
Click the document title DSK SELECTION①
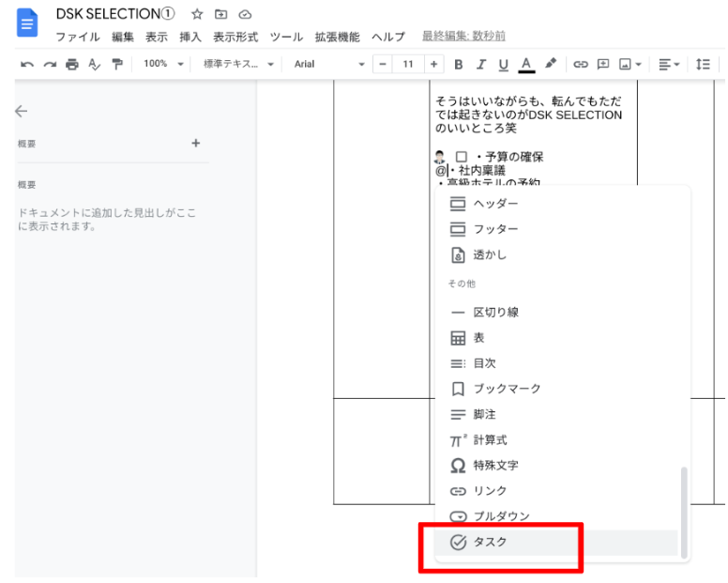click(x=115, y=14)
